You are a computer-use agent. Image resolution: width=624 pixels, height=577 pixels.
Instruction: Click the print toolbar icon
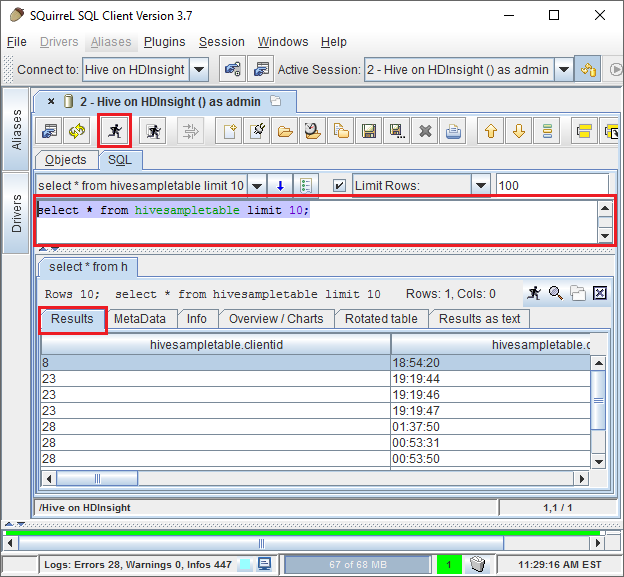pyautogui.click(x=454, y=131)
